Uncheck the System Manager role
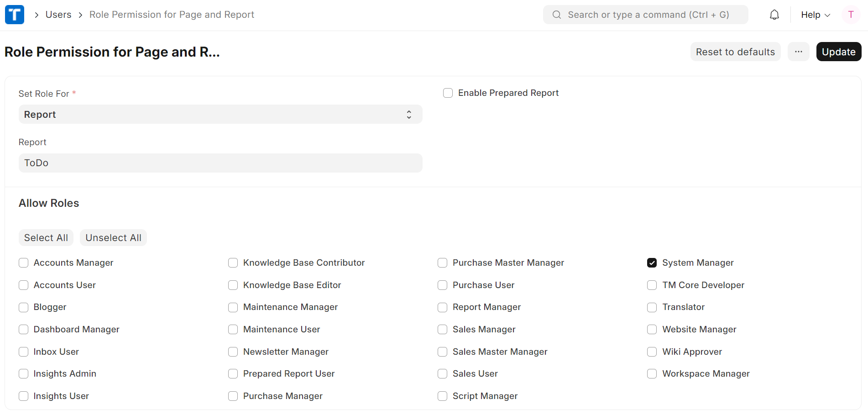 (652, 263)
